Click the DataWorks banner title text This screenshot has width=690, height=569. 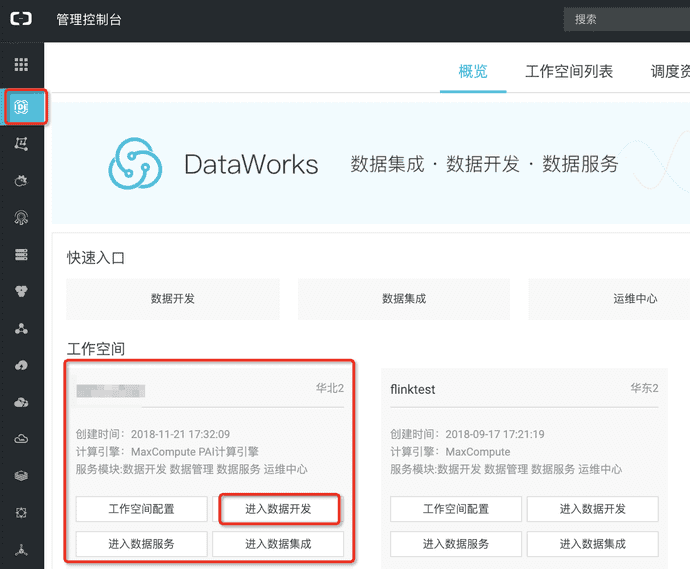pyautogui.click(x=251, y=165)
